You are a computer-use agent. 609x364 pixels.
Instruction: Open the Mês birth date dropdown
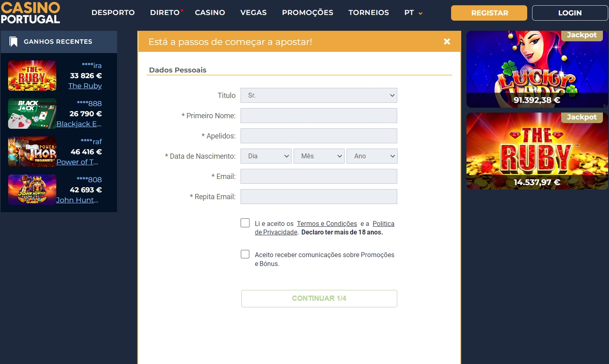(319, 156)
